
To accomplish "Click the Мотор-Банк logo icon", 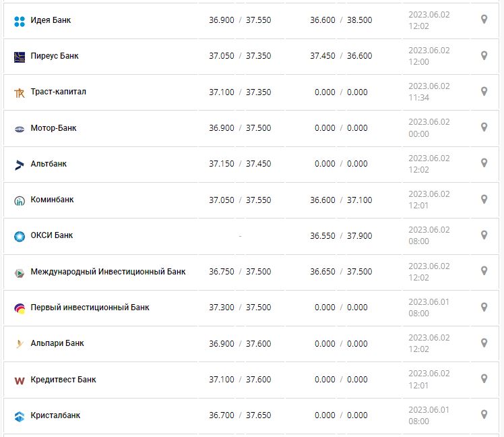I will point(19,129).
